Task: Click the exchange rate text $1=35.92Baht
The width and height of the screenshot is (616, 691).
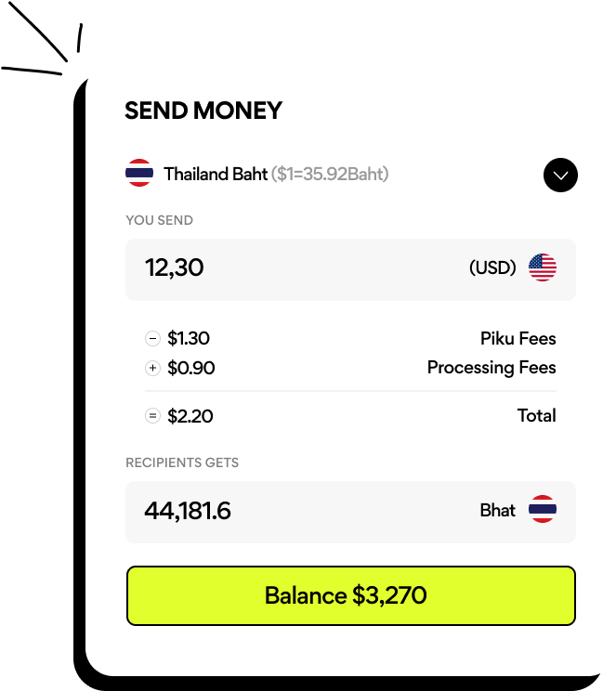Action: click(x=330, y=174)
